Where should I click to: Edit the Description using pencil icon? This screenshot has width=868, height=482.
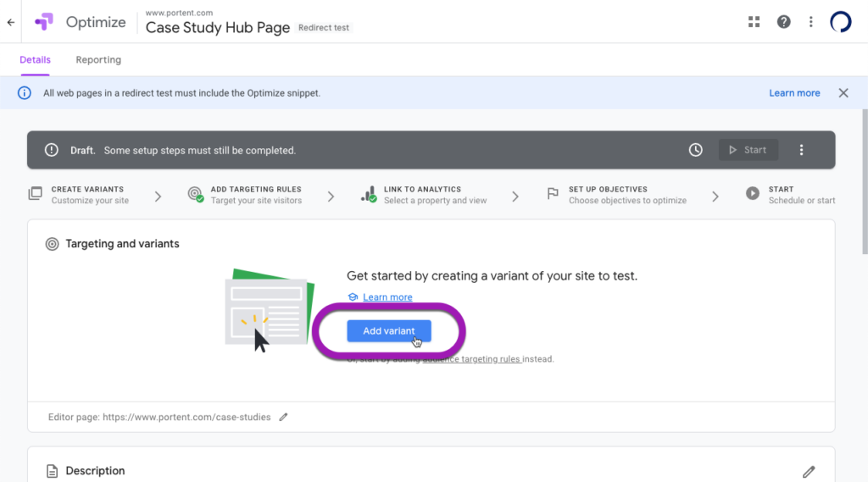pos(809,472)
